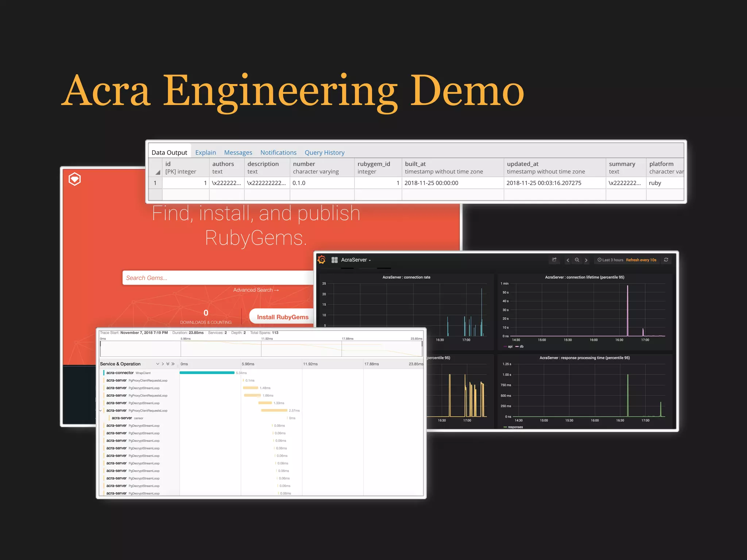Select row 1 via its row number
Screen dimensions: 747x560
[x=155, y=183]
